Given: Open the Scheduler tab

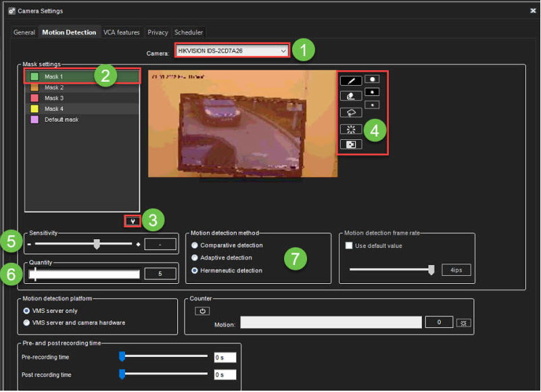Looking at the screenshot, I should (188, 32).
